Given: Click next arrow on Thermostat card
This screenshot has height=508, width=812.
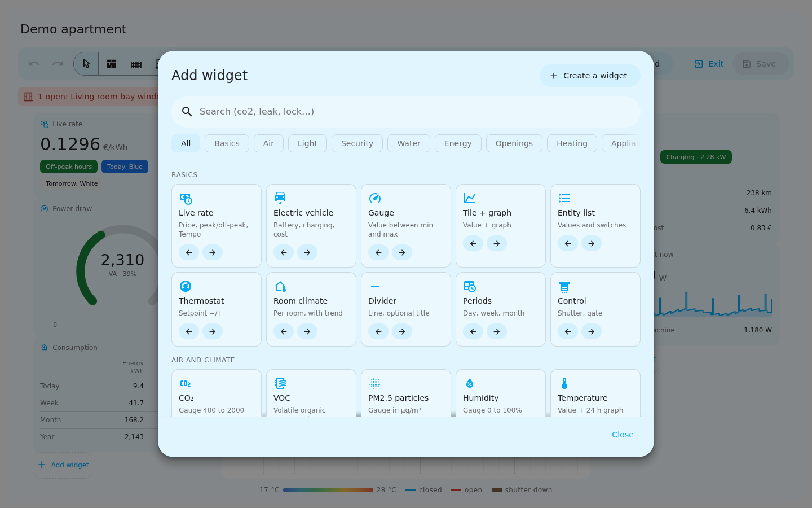Looking at the screenshot, I should (213, 331).
